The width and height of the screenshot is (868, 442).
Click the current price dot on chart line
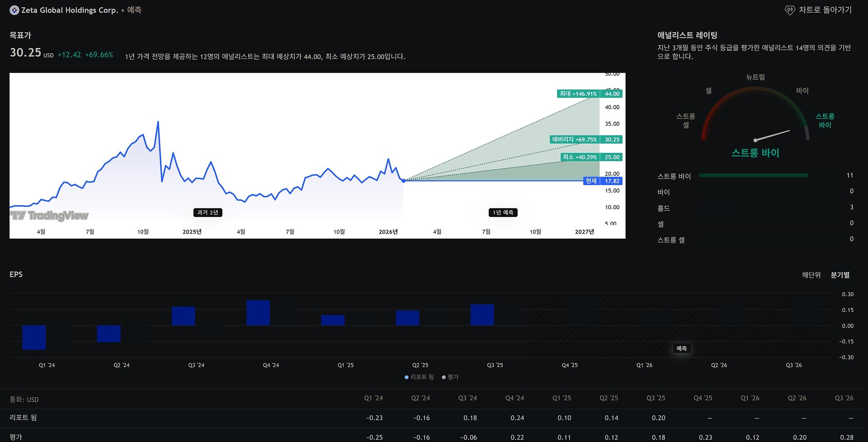[x=404, y=181]
